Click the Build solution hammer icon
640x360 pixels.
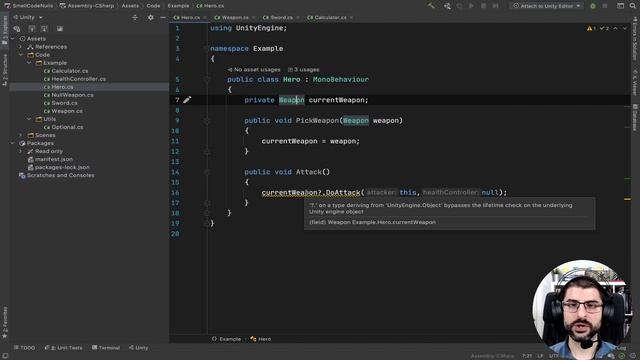pyautogui.click(x=431, y=6)
